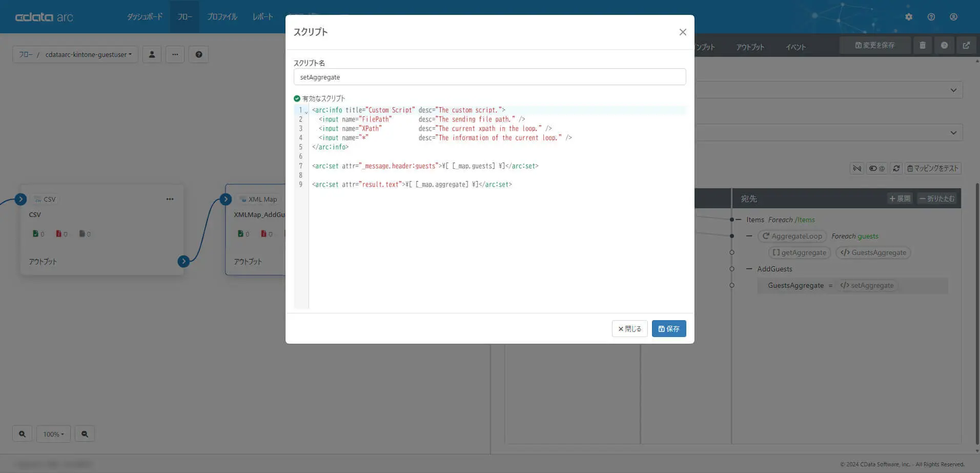Click the マッピングをテスト button
This screenshot has width=980, height=473.
pos(932,168)
